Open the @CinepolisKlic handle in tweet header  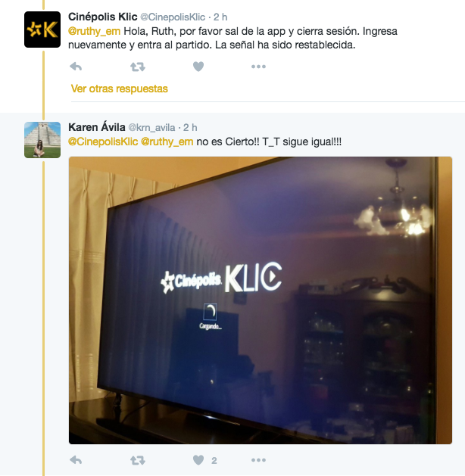click(173, 17)
